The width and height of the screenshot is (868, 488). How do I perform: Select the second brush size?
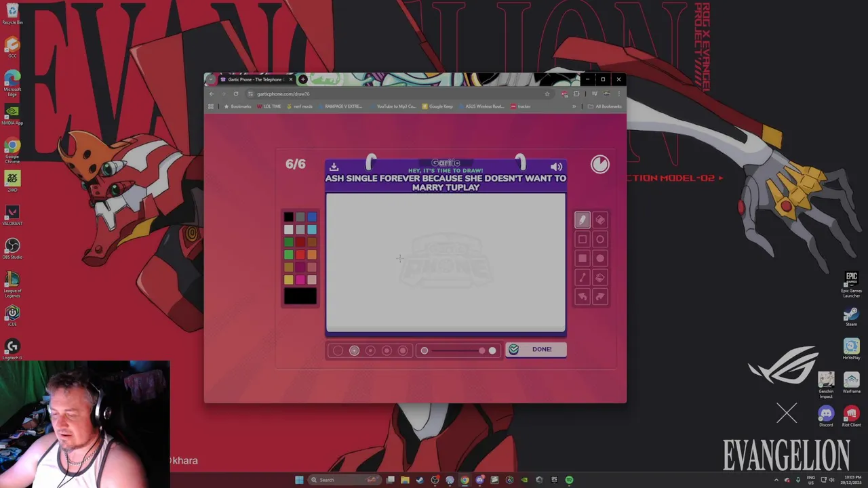click(354, 350)
